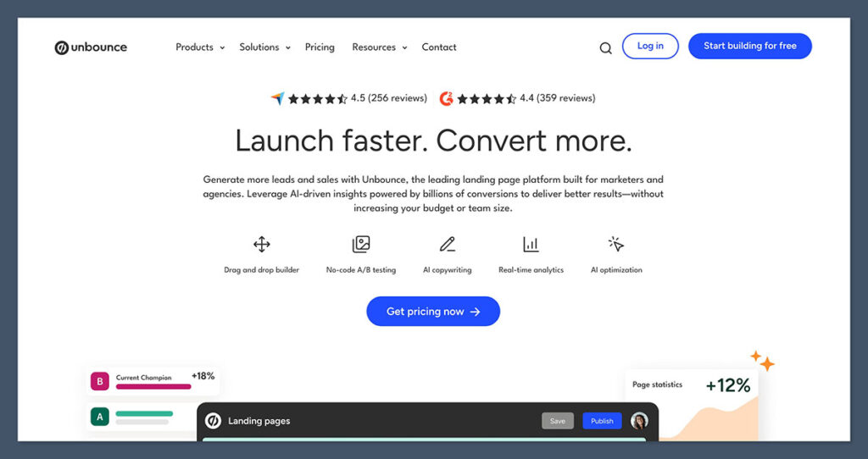
Task: Click the Real-time analytics label
Action: click(531, 270)
